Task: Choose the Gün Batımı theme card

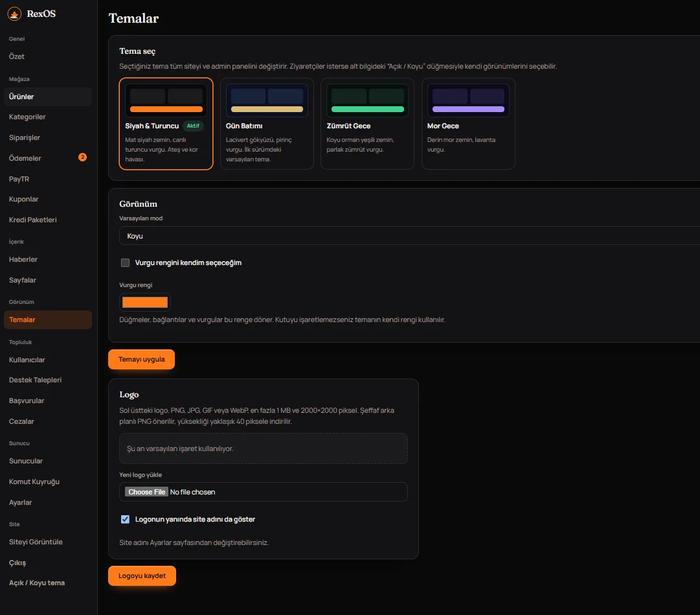Action: tap(267, 124)
